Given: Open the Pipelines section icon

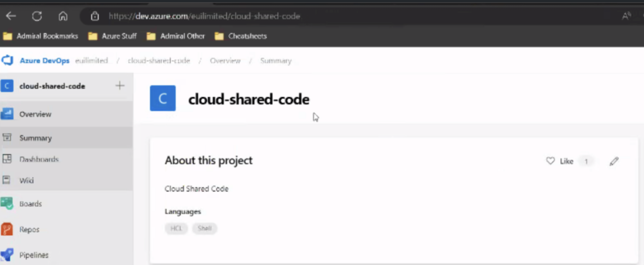Looking at the screenshot, I should click(x=7, y=255).
